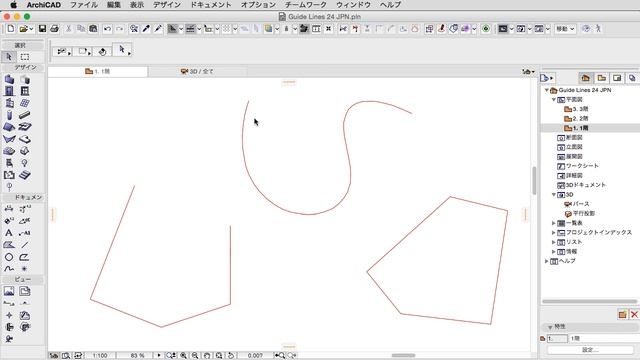Toggle the quick selection magnet button
This screenshot has width=640, height=360.
102,51
